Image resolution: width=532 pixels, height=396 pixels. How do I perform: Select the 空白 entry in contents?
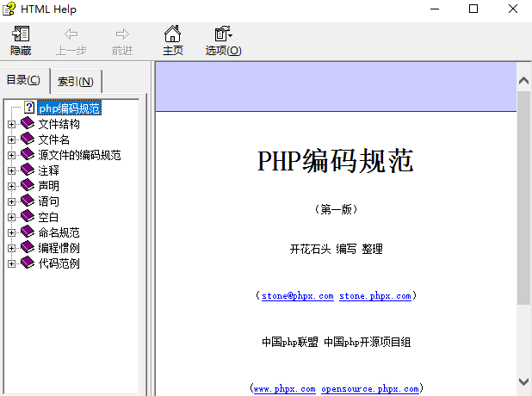[49, 217]
